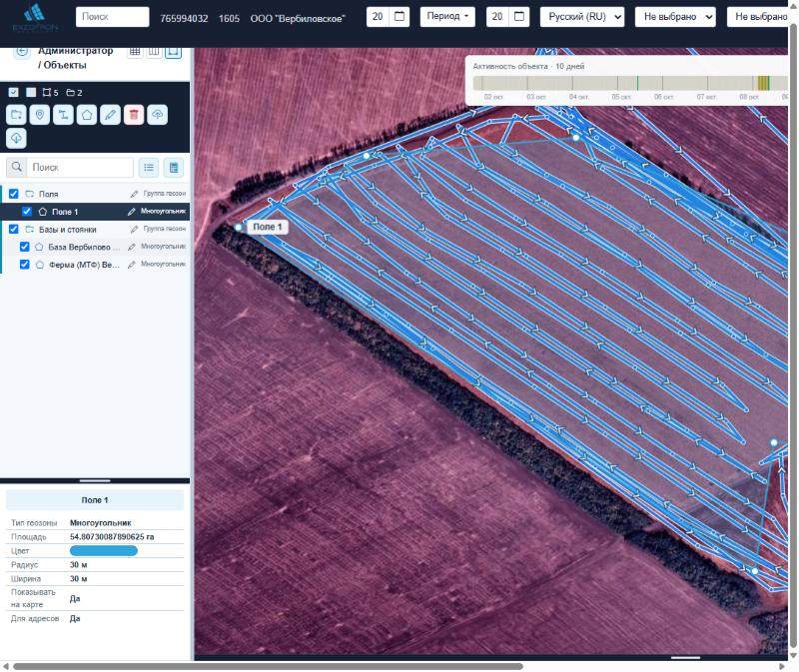Click the back arrow next to Администратор
Screen dimensions: 799x672
click(x=22, y=51)
